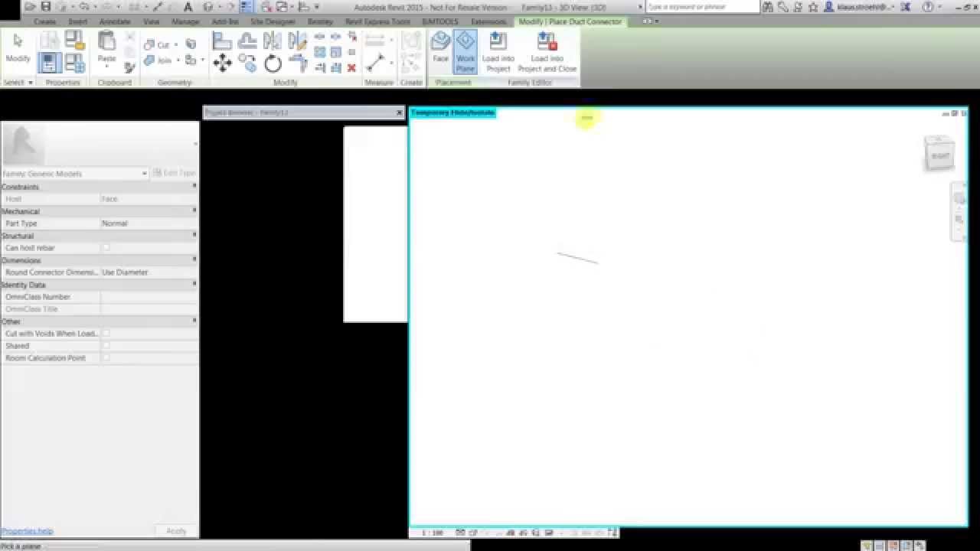Click the Edit Type button

(x=175, y=173)
